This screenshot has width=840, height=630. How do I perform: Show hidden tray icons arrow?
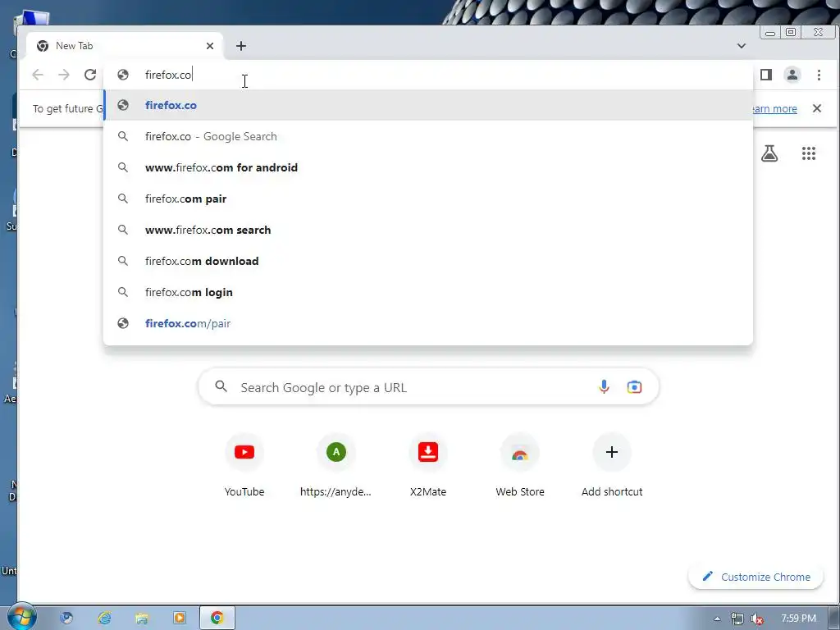(717, 619)
